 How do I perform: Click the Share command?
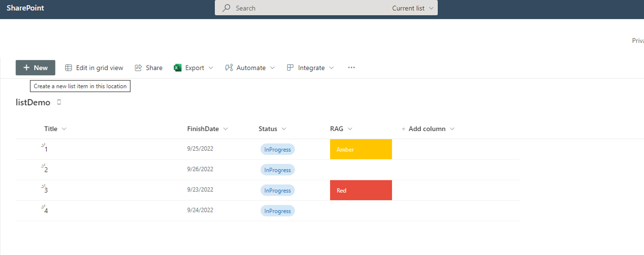click(148, 68)
